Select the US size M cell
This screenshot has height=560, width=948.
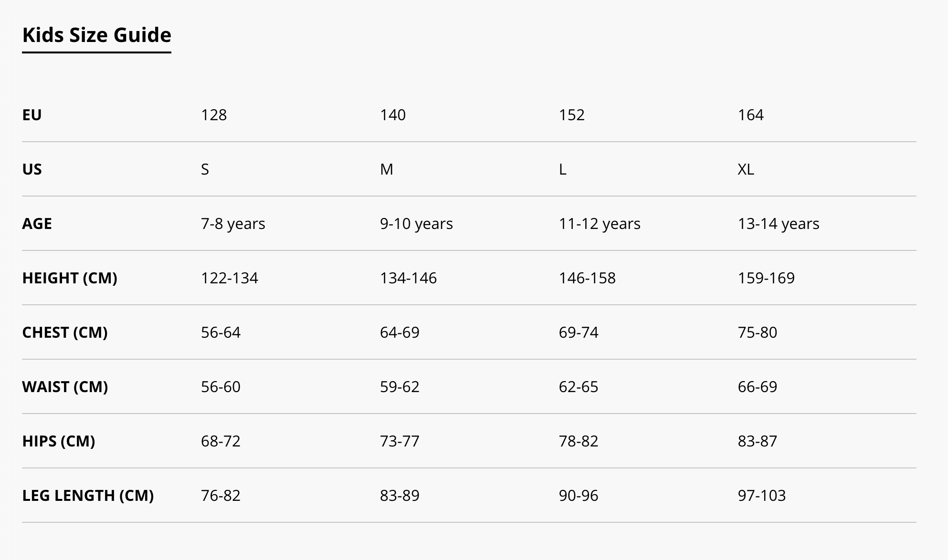(x=387, y=169)
